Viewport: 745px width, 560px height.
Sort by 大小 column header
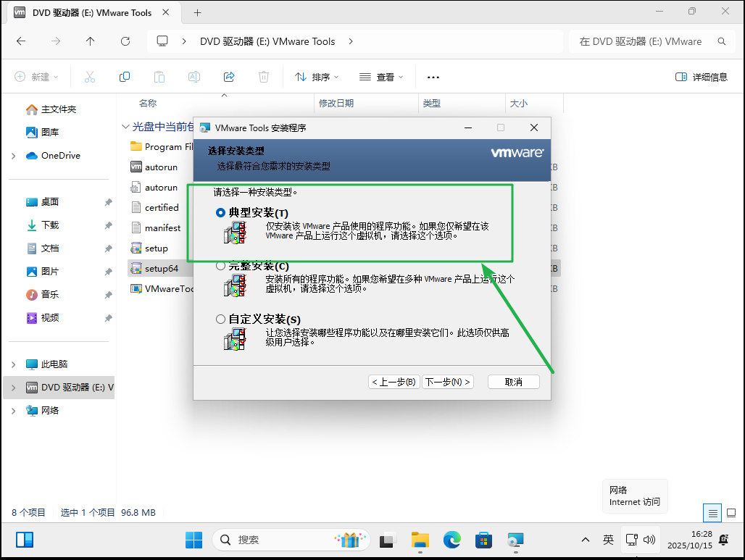click(x=518, y=103)
